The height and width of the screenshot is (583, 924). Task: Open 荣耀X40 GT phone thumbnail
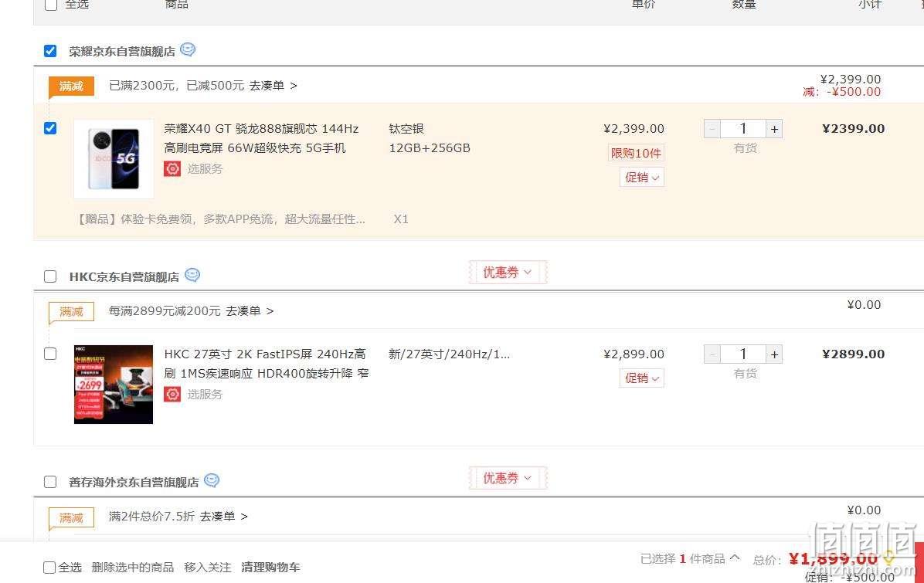coord(114,159)
